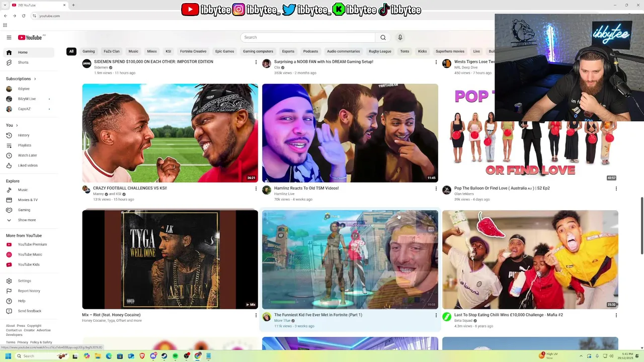Open Shorts from the sidebar
644x362 pixels.
pyautogui.click(x=29, y=62)
